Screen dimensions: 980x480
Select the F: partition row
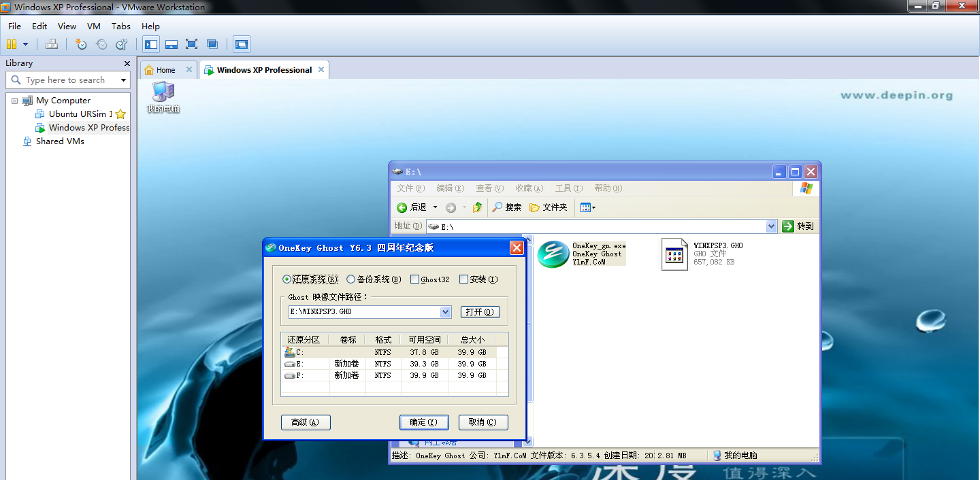coord(394,375)
